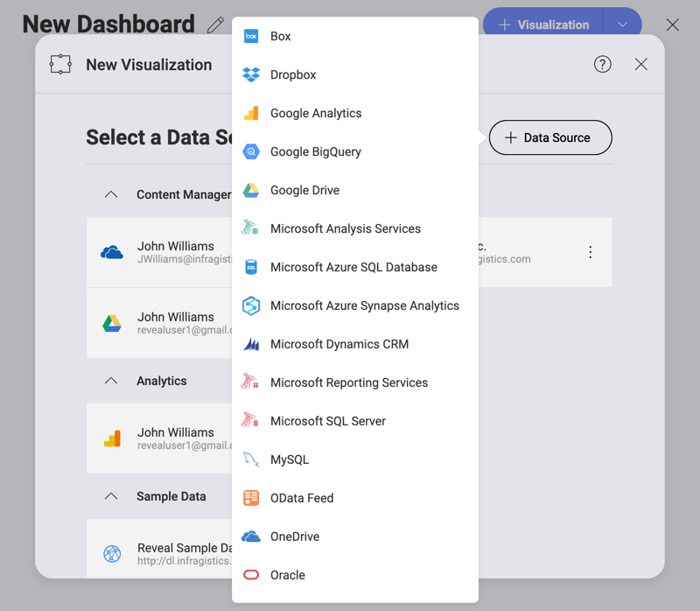The width and height of the screenshot is (700, 611).
Task: Pick Microsoft Analysis Services entry
Action: tap(355, 228)
